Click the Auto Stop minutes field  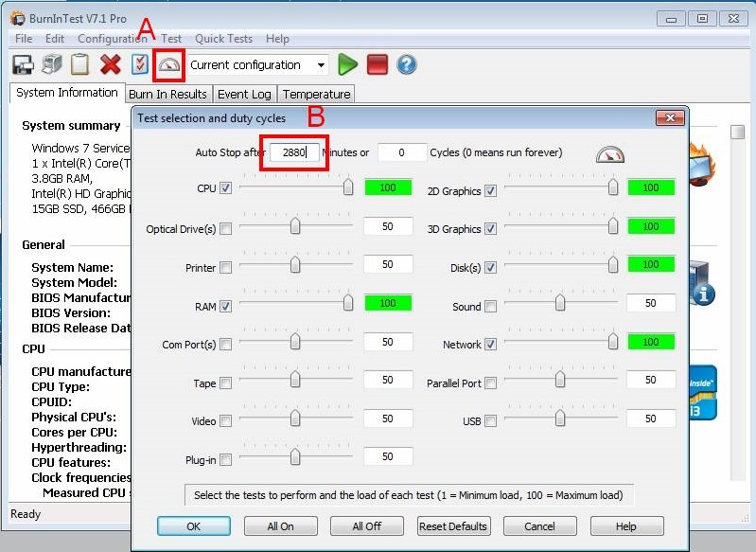click(294, 153)
